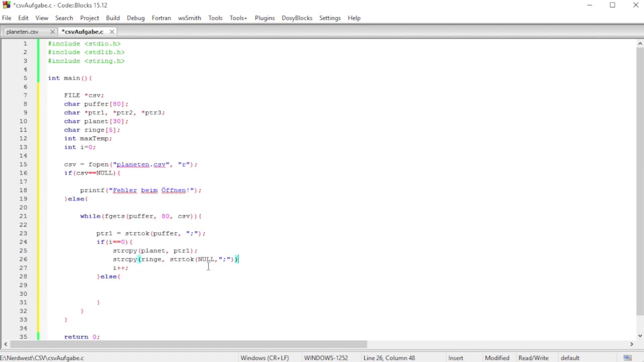Click the char planet[30]; declaration

96,121
